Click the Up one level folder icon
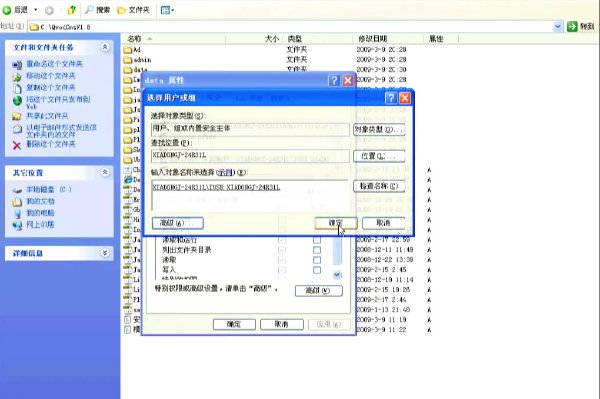The image size is (600, 399). [72, 10]
